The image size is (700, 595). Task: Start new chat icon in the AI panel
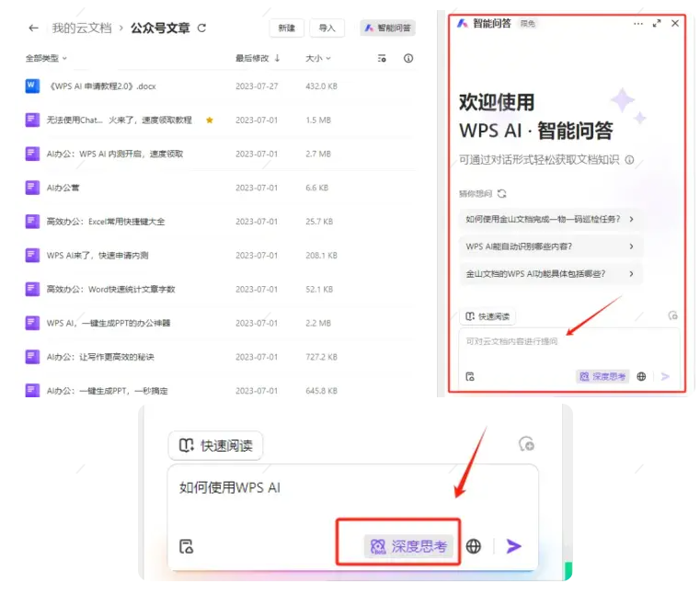pos(672,315)
